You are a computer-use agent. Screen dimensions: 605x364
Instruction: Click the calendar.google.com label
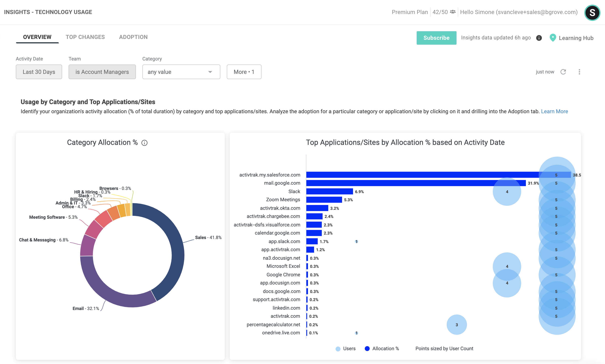(277, 233)
